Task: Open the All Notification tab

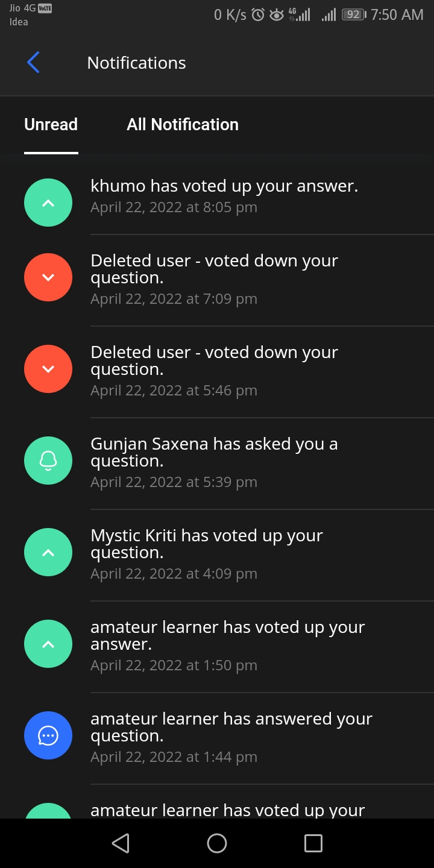Action: tap(183, 125)
